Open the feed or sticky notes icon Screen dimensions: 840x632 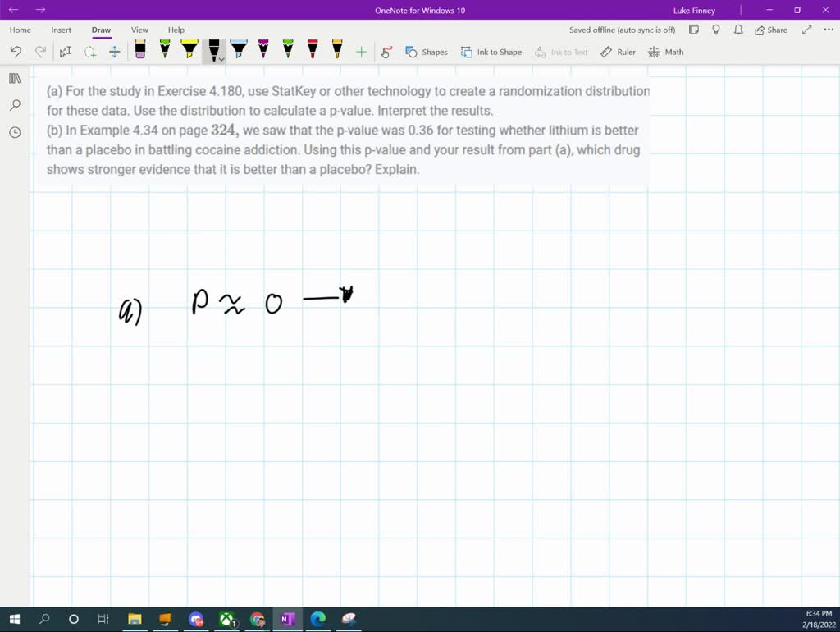694,30
